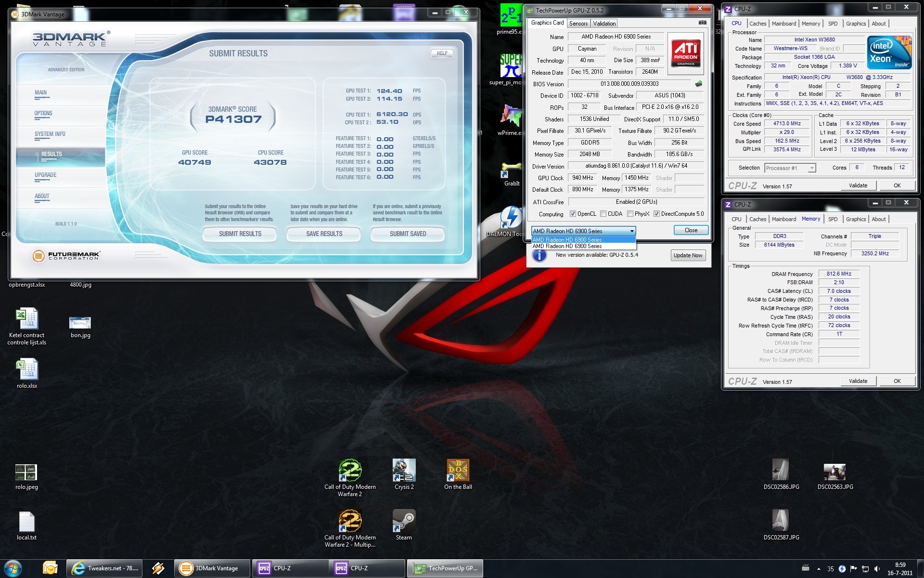Click the Help button in 3DMark Vantage

pyautogui.click(x=442, y=53)
